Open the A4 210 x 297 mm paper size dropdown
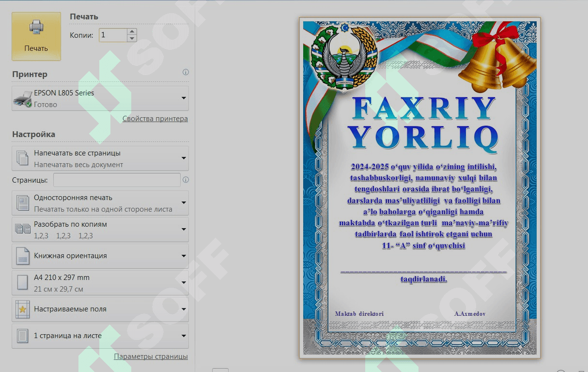The image size is (588, 372). point(100,283)
